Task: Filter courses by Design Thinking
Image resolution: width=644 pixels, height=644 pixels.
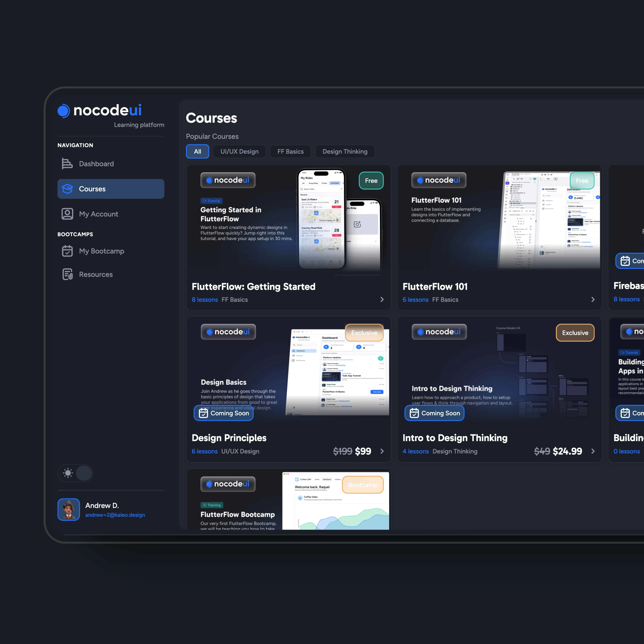Action: pyautogui.click(x=345, y=151)
